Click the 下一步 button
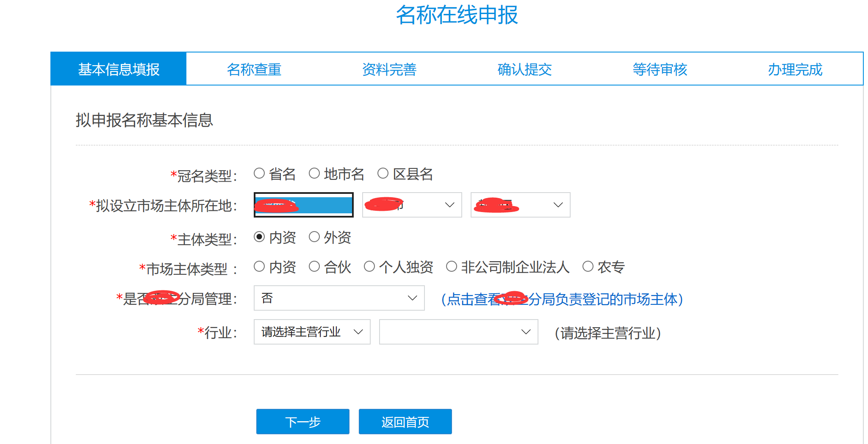 302,422
